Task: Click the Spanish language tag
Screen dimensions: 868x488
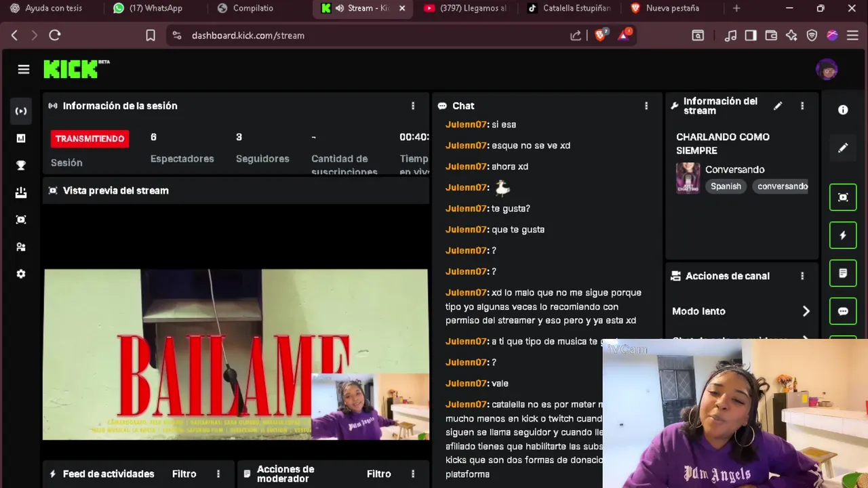Action: click(x=726, y=186)
